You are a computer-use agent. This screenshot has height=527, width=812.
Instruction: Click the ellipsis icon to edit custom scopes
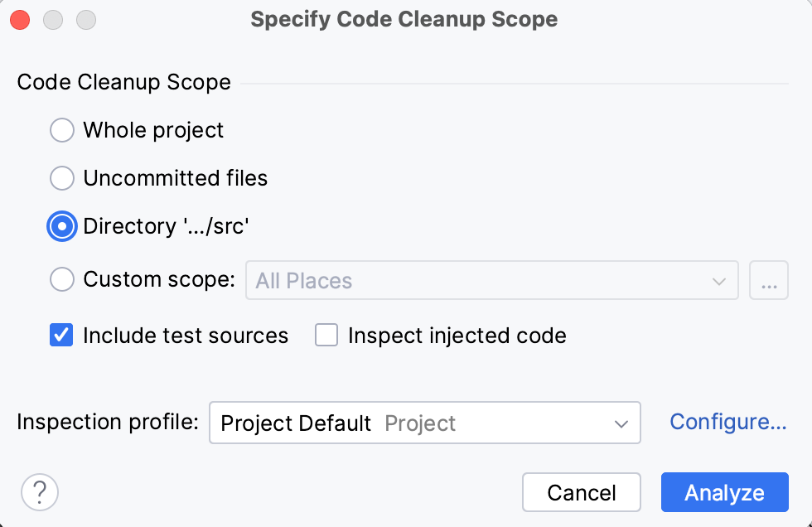[768, 280]
